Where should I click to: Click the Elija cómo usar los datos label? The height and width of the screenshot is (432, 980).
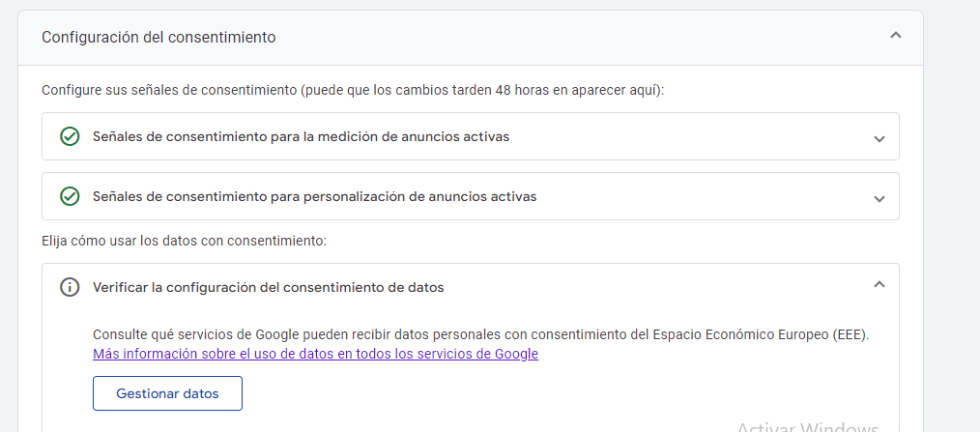click(x=185, y=241)
